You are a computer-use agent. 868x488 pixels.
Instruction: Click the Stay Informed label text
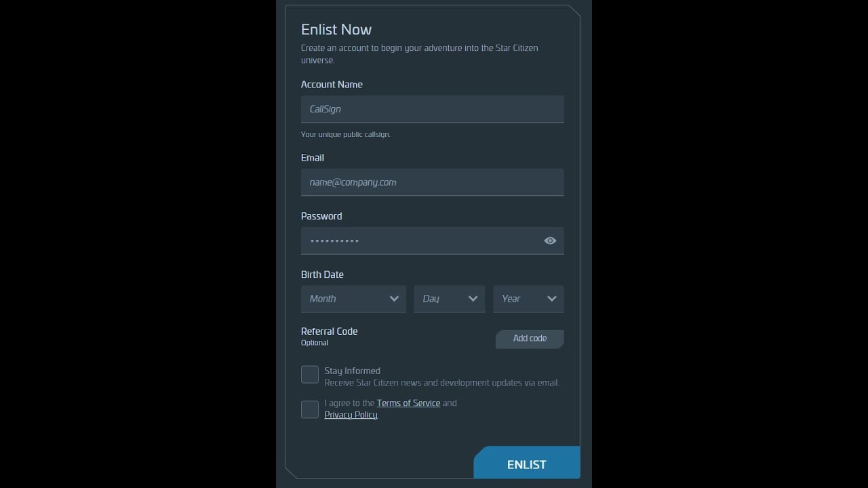352,371
